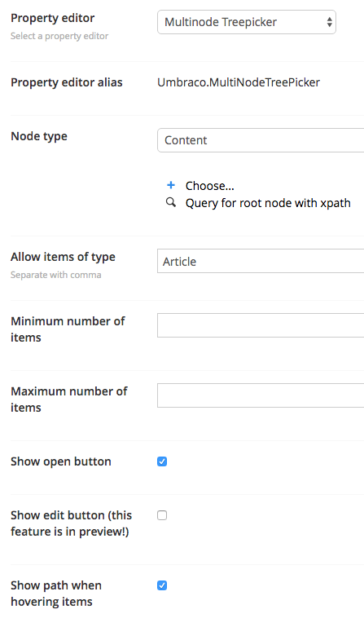This screenshot has height=618, width=364.
Task: Enable the Show edit button checkbox
Action: tap(162, 515)
